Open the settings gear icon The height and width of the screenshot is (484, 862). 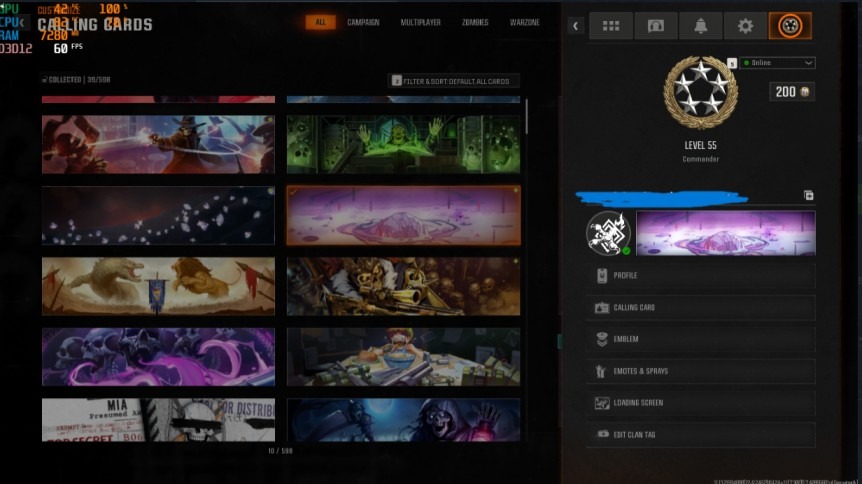tap(745, 26)
